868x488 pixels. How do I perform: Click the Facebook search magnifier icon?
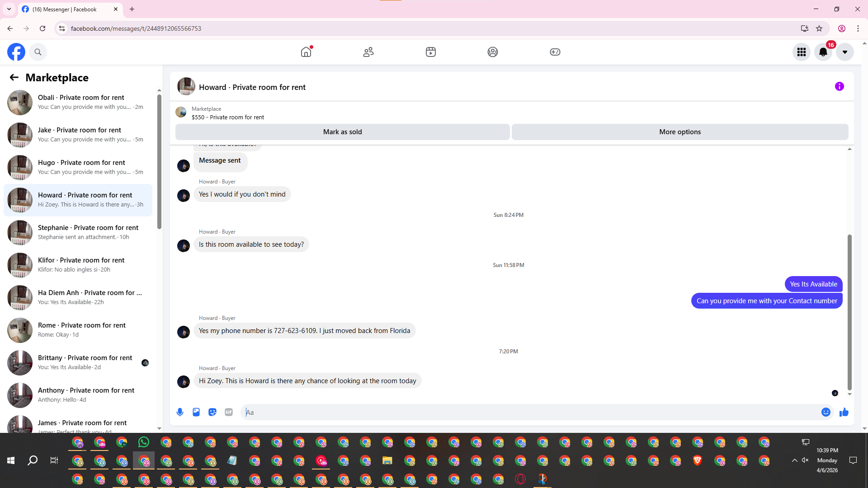(38, 52)
